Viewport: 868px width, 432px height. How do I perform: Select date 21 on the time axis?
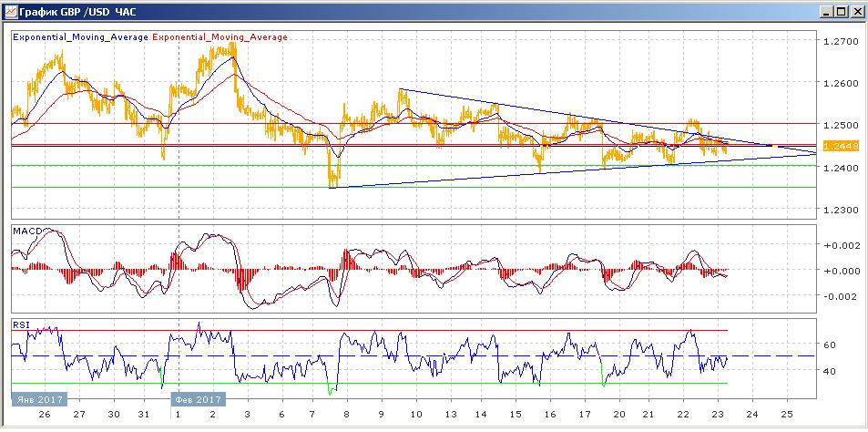(648, 415)
